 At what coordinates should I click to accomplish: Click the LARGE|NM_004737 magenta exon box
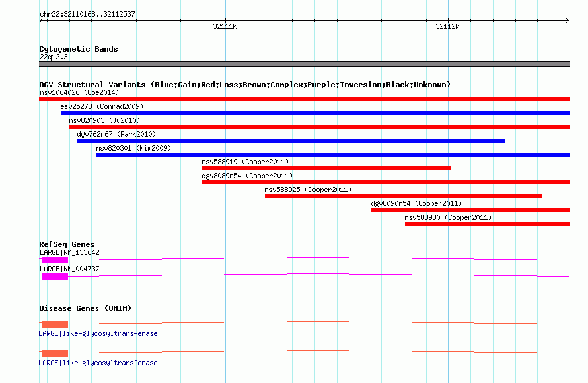tap(55, 277)
